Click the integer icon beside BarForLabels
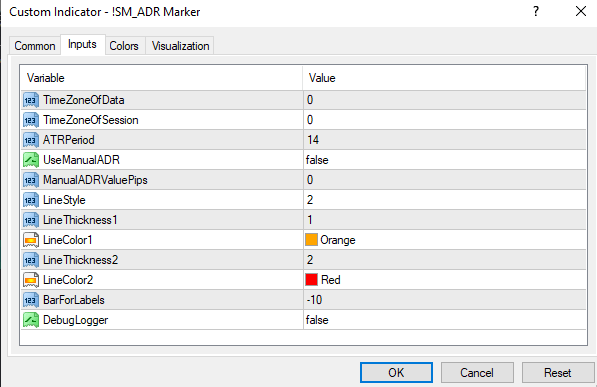 click(31, 300)
